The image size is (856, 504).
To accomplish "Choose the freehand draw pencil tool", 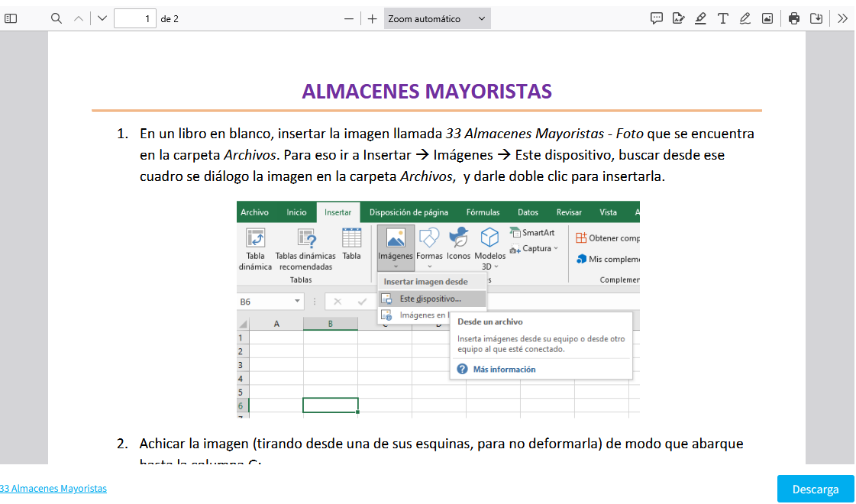I will (745, 18).
